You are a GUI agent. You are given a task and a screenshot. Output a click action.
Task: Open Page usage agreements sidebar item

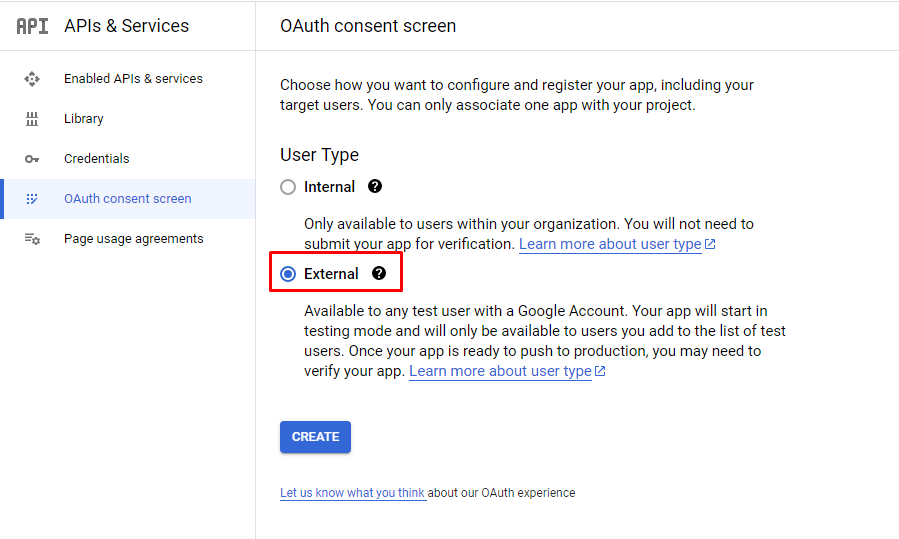tap(128, 239)
